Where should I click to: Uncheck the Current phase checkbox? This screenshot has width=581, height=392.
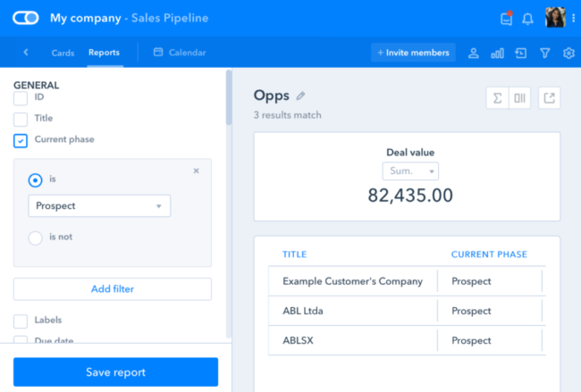21,140
